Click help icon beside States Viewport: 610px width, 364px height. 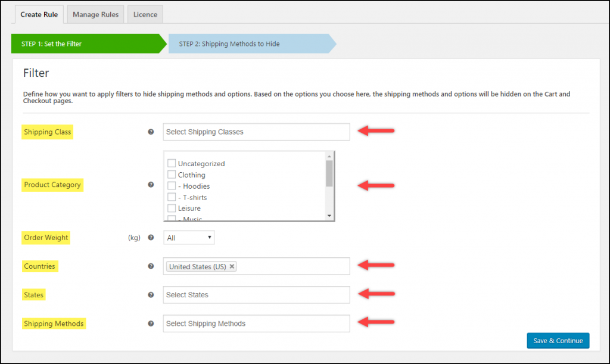click(x=151, y=295)
